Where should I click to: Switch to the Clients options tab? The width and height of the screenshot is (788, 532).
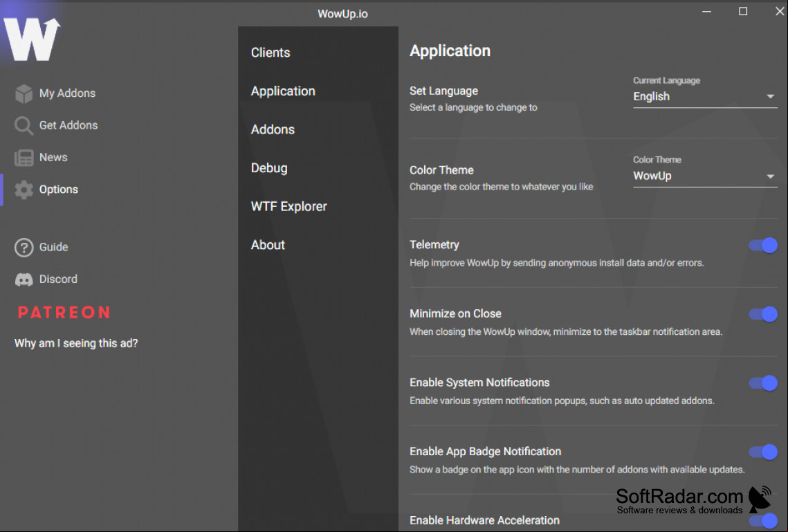(271, 53)
